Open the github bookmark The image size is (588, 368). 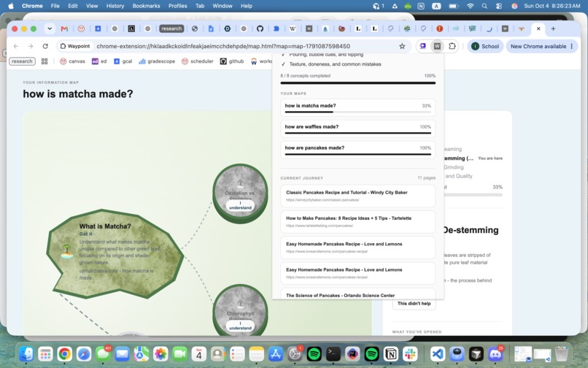232,61
